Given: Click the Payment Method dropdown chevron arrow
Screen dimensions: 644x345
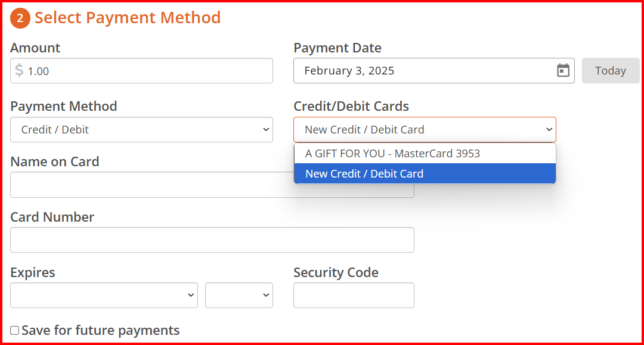Looking at the screenshot, I should click(x=266, y=130).
